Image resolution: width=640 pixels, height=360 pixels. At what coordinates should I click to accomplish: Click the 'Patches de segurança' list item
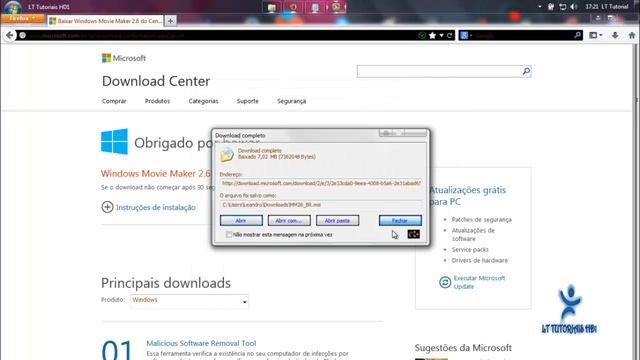481,220
